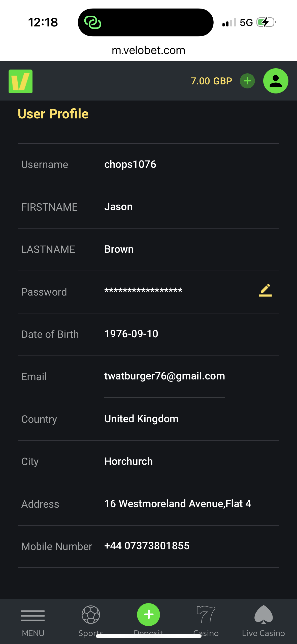Select the Mobile Number value
This screenshot has width=297, height=644.
(147, 546)
